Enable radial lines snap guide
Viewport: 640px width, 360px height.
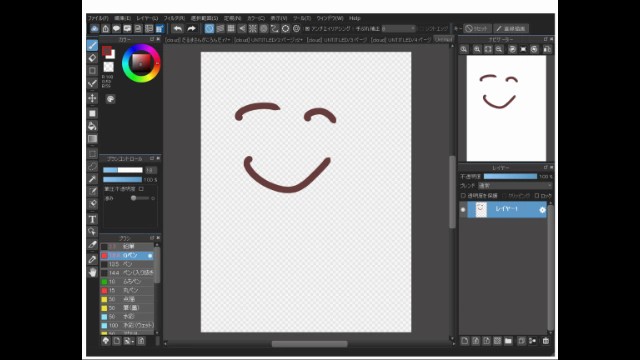253,29
